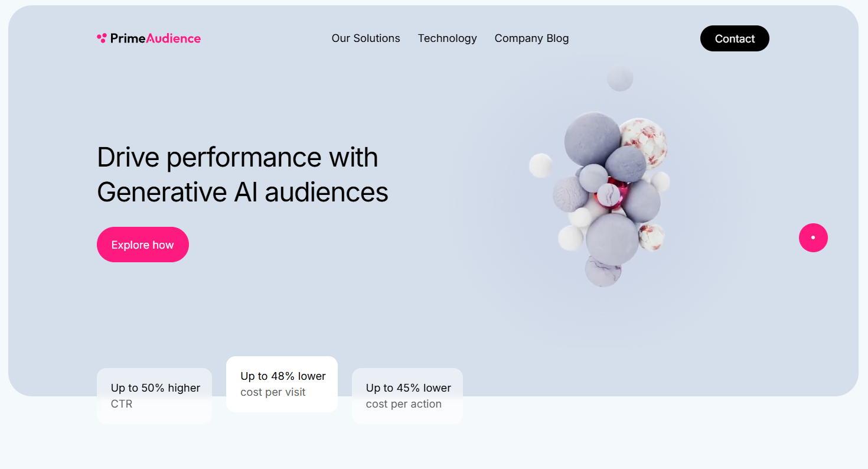Click the PrimeAudience wordmark text

tap(155, 38)
